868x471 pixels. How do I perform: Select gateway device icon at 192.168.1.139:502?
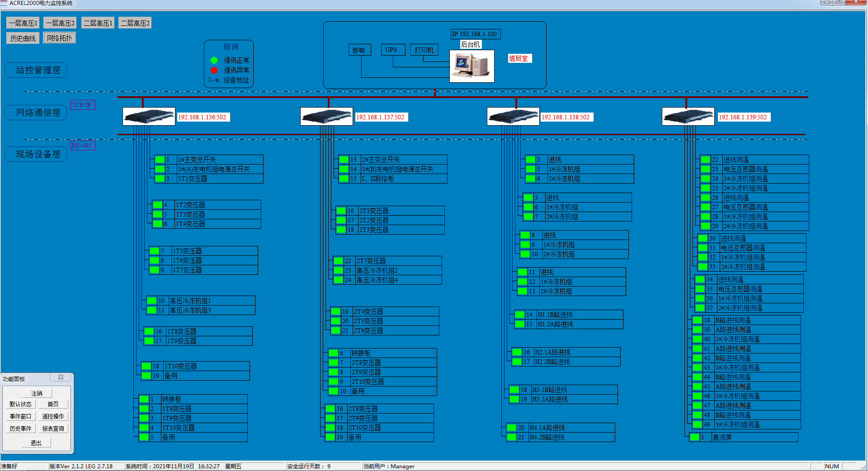click(x=688, y=117)
